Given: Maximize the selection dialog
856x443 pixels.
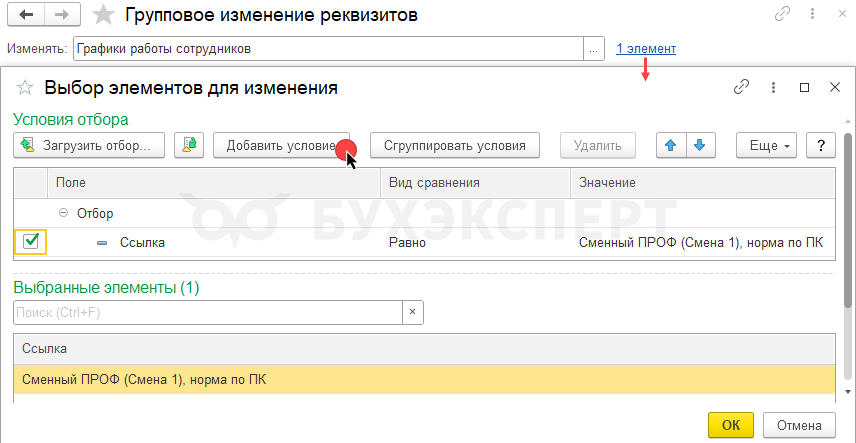Looking at the screenshot, I should 804,87.
